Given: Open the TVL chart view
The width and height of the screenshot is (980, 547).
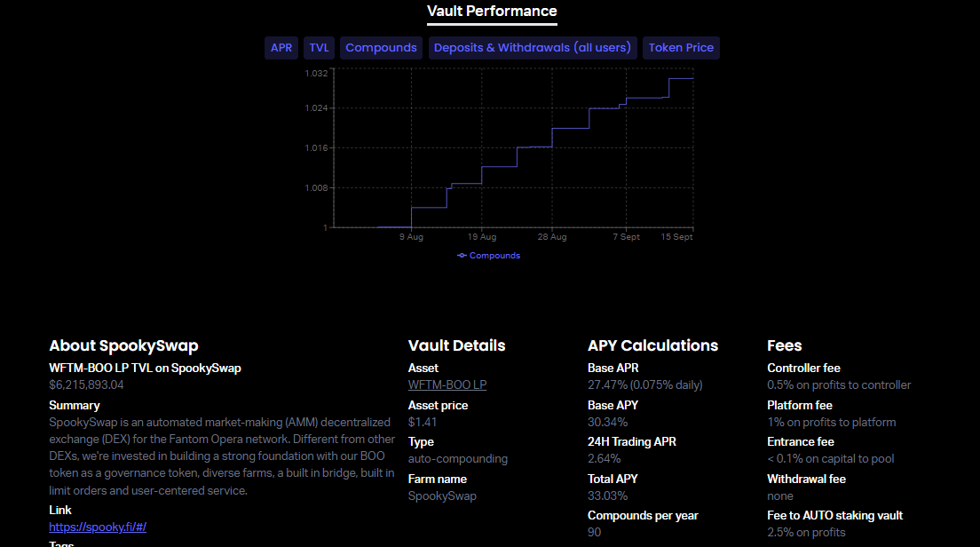Looking at the screenshot, I should pyautogui.click(x=319, y=47).
